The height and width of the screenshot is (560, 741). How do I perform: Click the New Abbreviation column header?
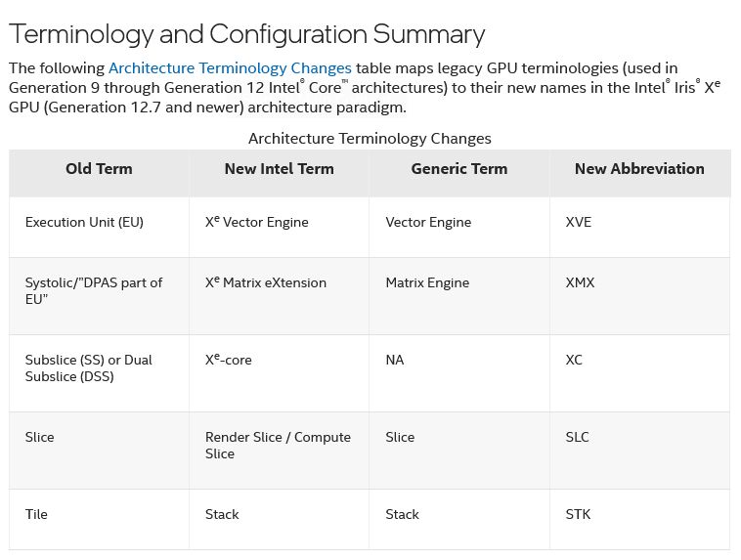pos(639,169)
